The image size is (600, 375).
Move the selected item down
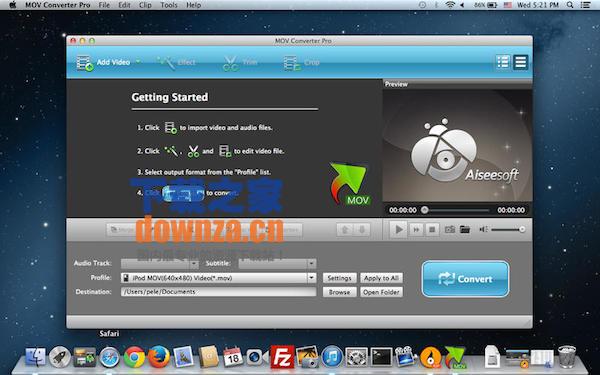point(362,230)
